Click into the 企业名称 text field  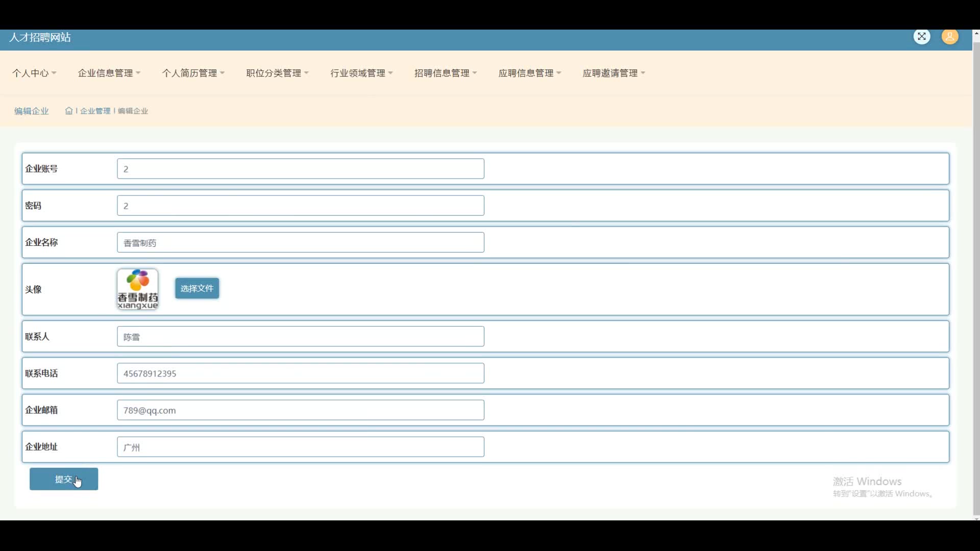[x=300, y=242]
